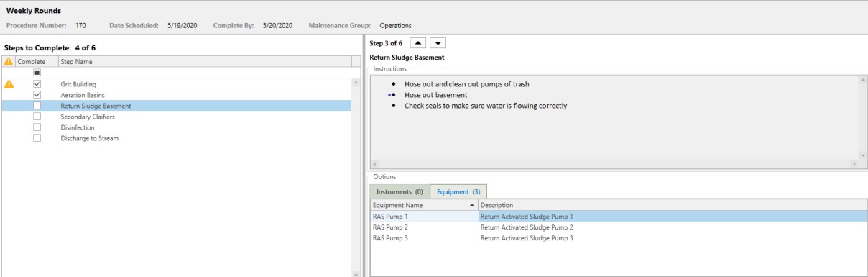Select the RAS Pump 1 equipment row
This screenshot has height=277, width=868.
coord(618,216)
